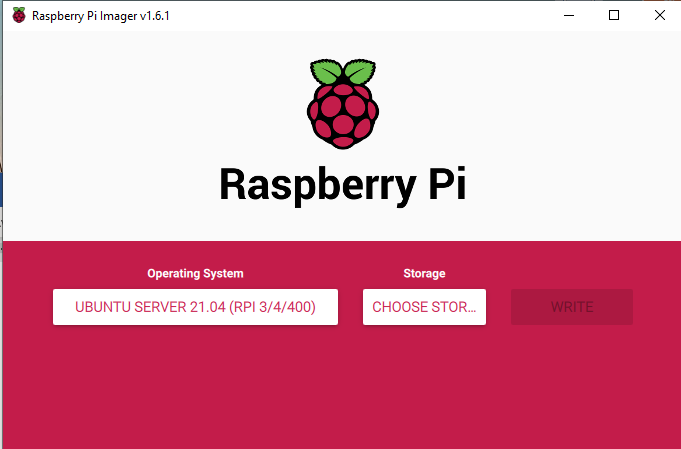Open the Ubuntu Server 21.04 operating system selector

pos(195,307)
